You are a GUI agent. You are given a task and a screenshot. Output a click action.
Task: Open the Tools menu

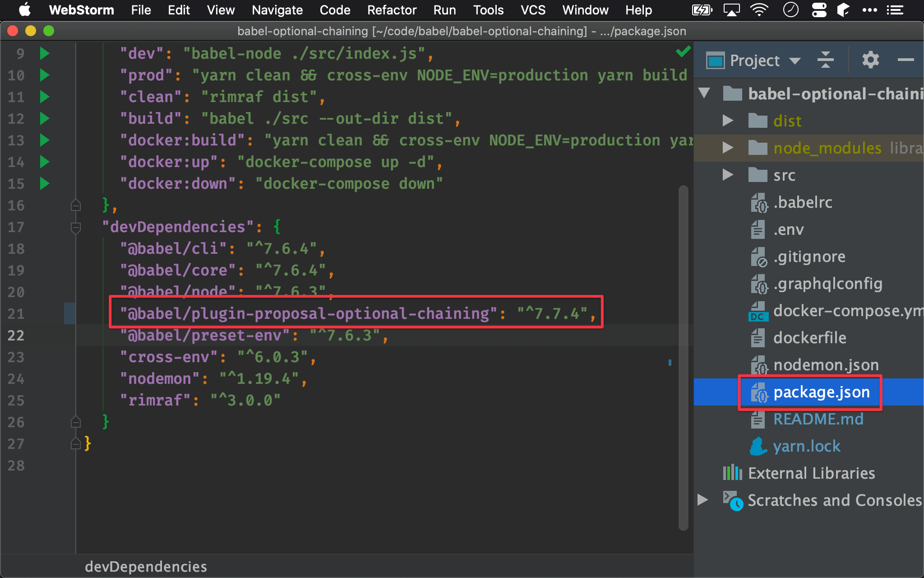(x=488, y=10)
